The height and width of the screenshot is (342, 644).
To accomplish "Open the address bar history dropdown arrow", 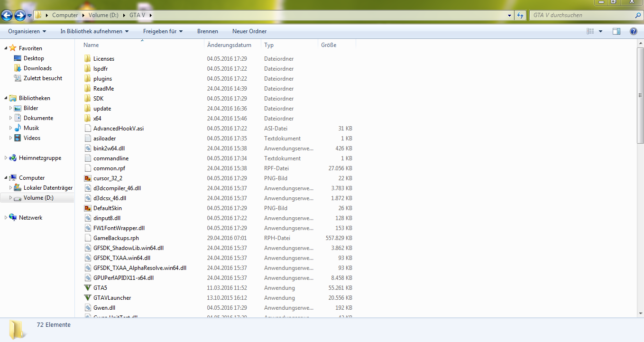I will coord(510,15).
